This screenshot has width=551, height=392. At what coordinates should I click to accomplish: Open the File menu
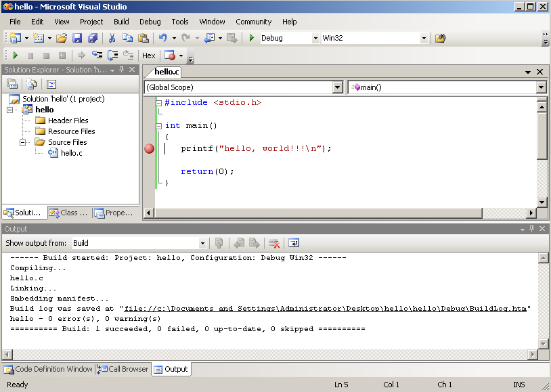15,22
